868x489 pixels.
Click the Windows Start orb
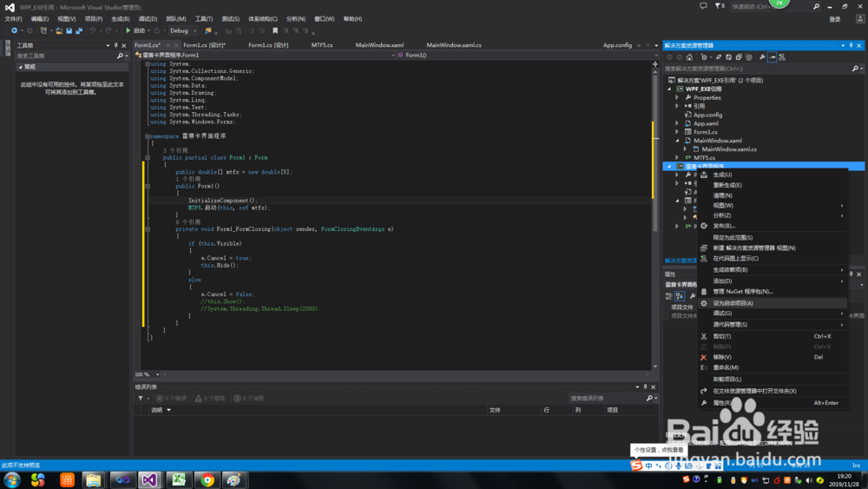pyautogui.click(x=11, y=479)
